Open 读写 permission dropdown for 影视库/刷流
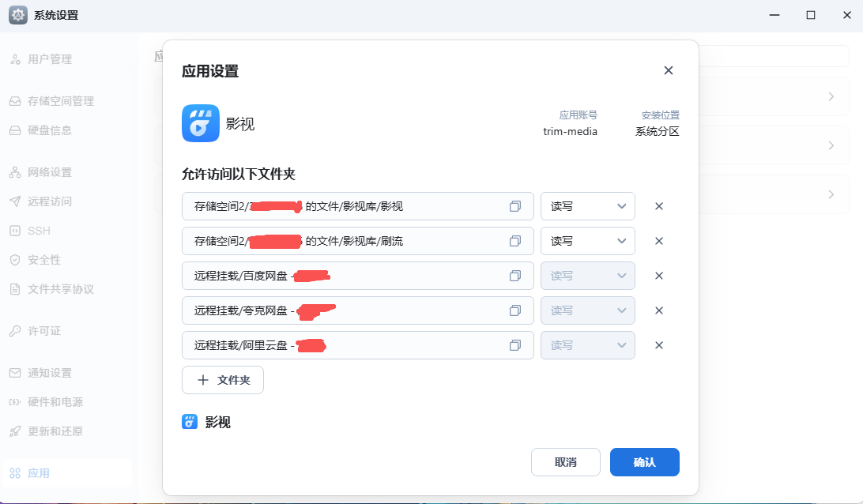Screen dimensions: 863x504 [588, 241]
